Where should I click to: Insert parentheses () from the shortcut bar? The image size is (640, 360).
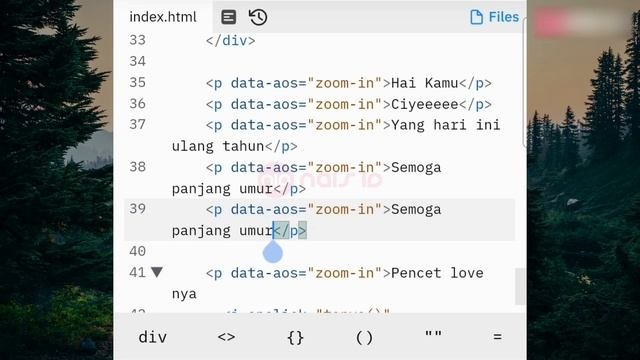[x=364, y=338]
